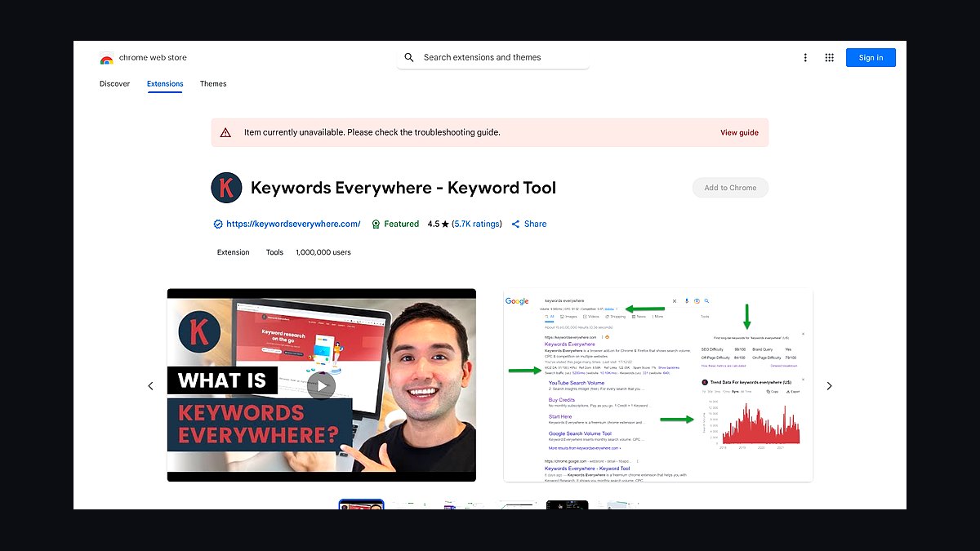Open the Google apps grid
The height and width of the screenshot is (551, 980).
click(829, 58)
